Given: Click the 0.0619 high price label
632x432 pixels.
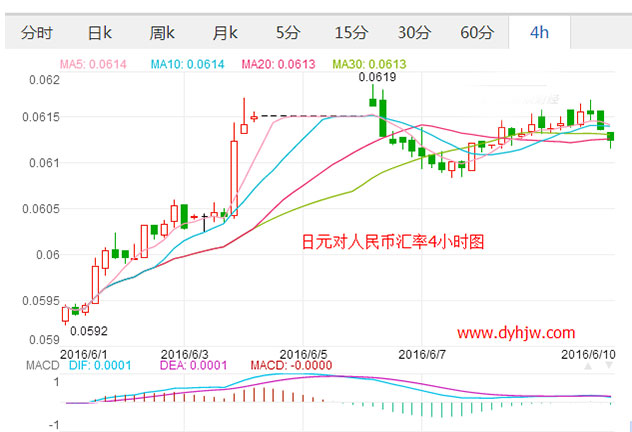Looking at the screenshot, I should [x=377, y=77].
